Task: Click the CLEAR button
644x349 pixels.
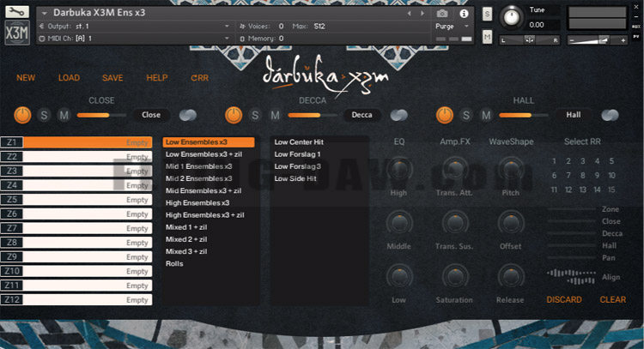Action: [x=613, y=300]
